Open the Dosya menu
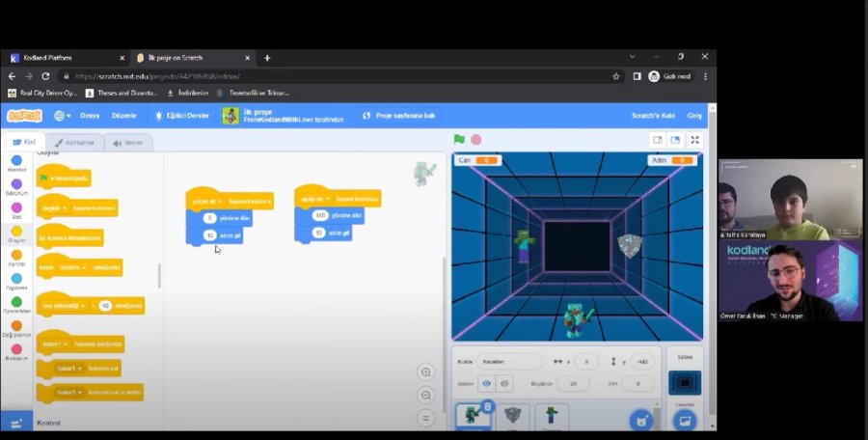868x440 pixels. [x=90, y=115]
